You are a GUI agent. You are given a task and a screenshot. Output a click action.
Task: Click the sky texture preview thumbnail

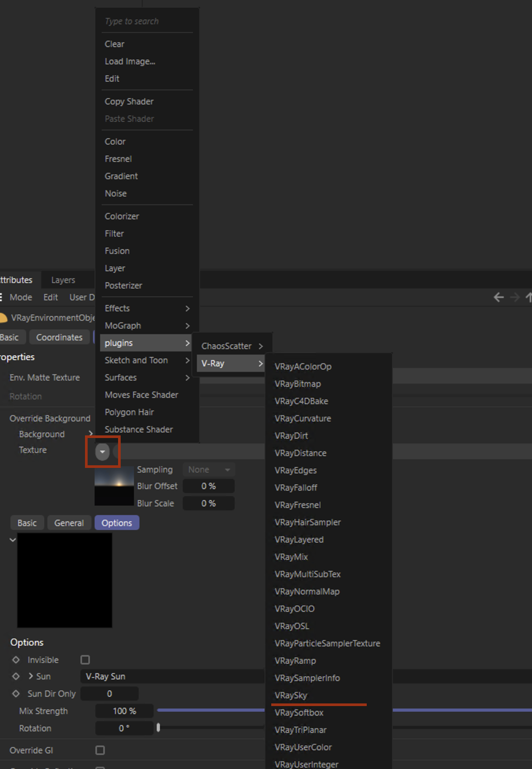pyautogui.click(x=114, y=487)
